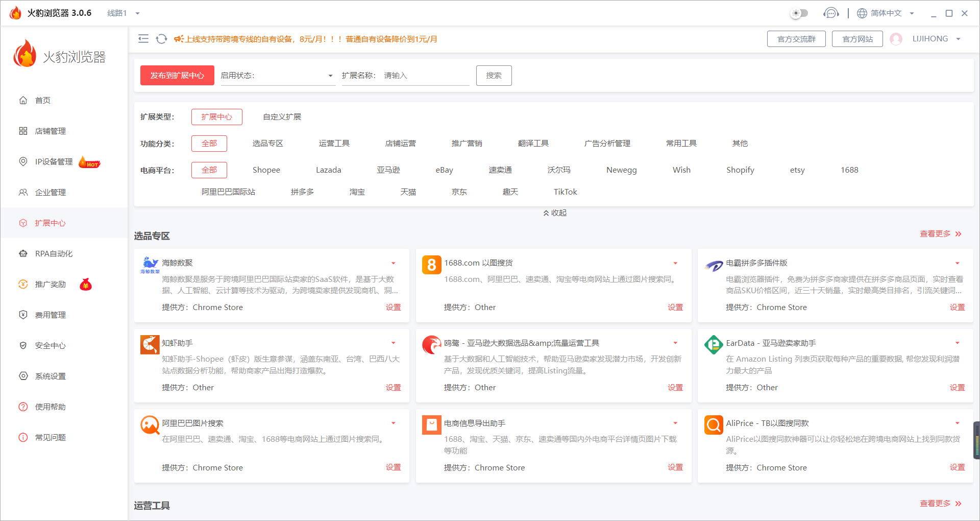The width and height of the screenshot is (980, 521).
Task: Filter by 选品专区 function category
Action: click(268, 144)
